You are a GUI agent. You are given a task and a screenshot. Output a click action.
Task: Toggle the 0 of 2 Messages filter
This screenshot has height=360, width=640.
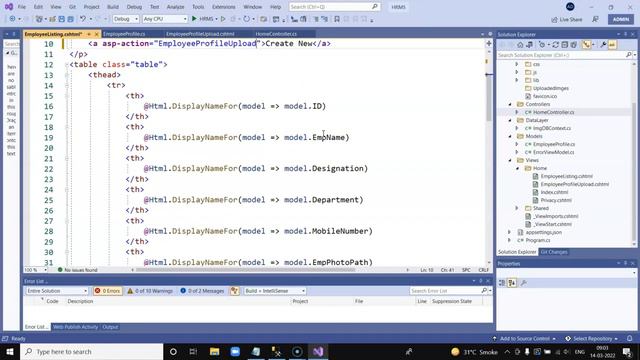(202, 291)
